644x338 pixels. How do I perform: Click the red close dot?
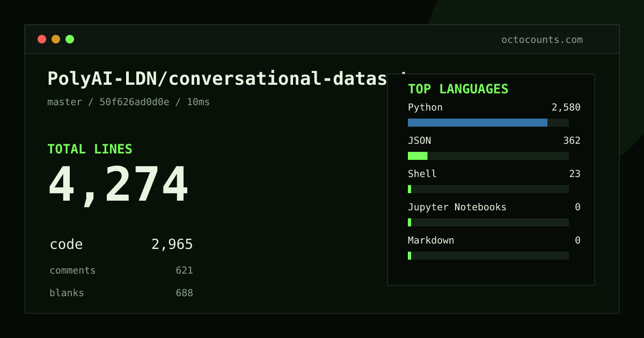42,39
